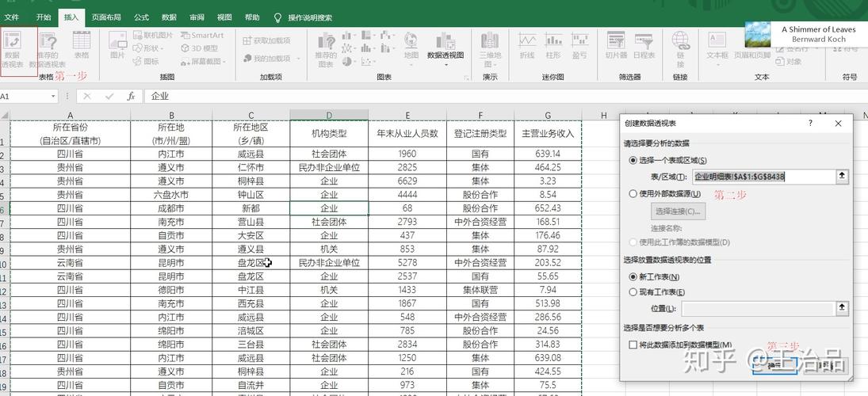Switch to the 视图 tab
The width and height of the screenshot is (868, 396).
pos(224,17)
